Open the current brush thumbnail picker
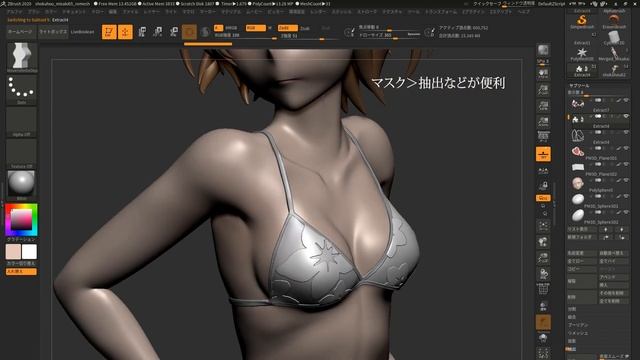 click(22, 57)
